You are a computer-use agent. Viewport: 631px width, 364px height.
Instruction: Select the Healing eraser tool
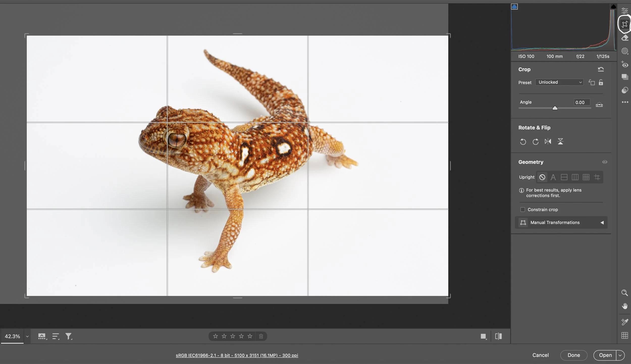[x=625, y=38]
